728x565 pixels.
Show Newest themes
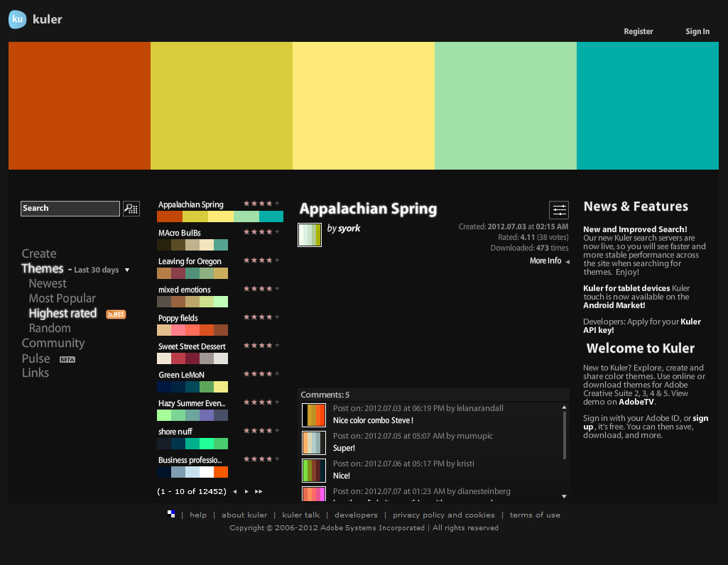tap(48, 283)
